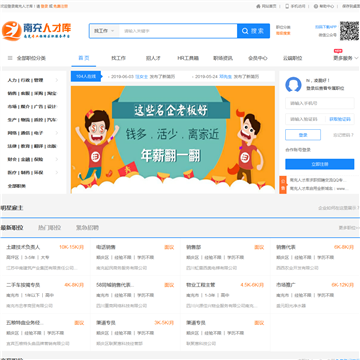Screen dimensions: 360x360
Task: Expand the 人力|行政|管理 category arrow
Action: pyautogui.click(x=57, y=80)
